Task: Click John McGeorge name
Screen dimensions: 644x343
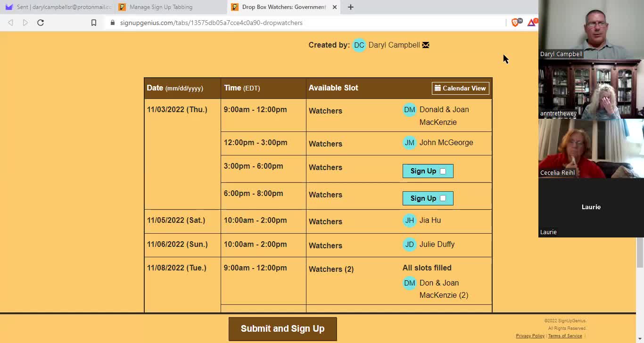Action: pos(446,142)
